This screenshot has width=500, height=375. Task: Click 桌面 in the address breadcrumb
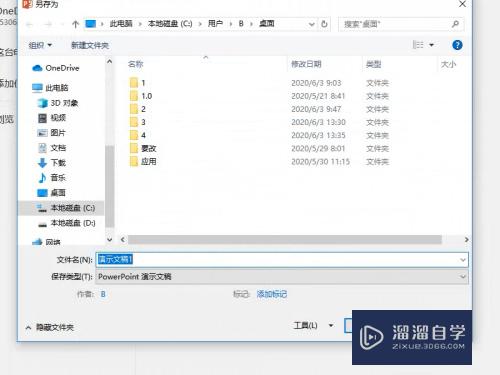[x=267, y=24]
